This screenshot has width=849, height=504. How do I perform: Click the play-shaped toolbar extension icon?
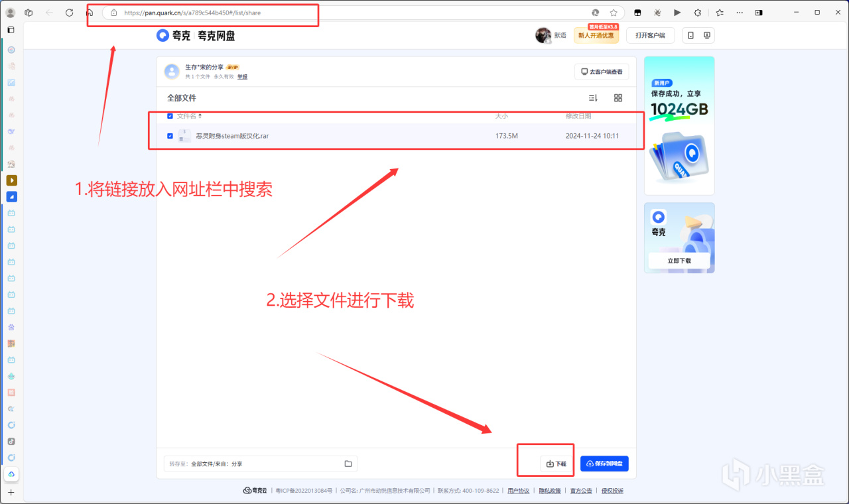coord(677,13)
